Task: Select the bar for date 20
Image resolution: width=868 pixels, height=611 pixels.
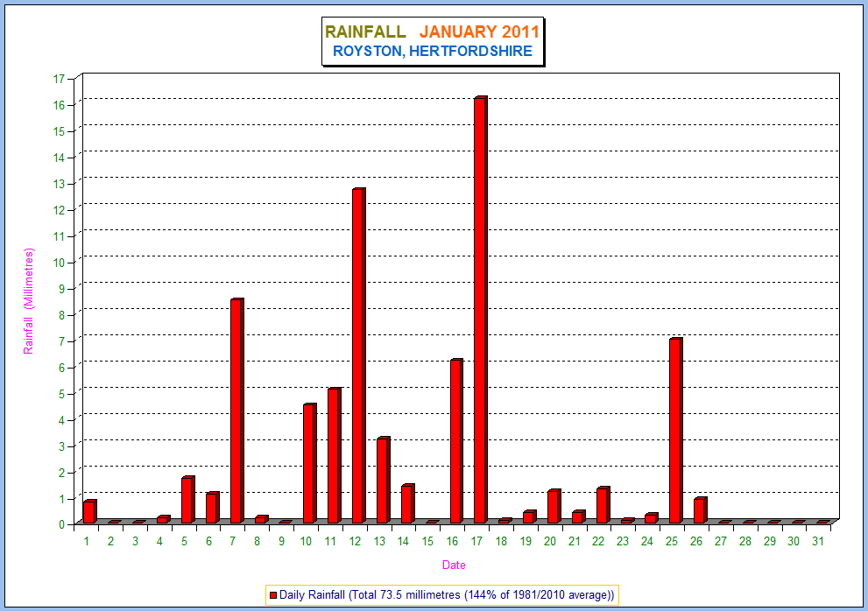Action: (x=554, y=507)
